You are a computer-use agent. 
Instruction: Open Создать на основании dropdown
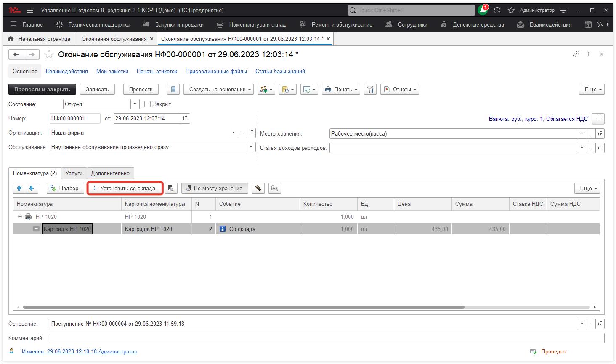click(x=218, y=89)
